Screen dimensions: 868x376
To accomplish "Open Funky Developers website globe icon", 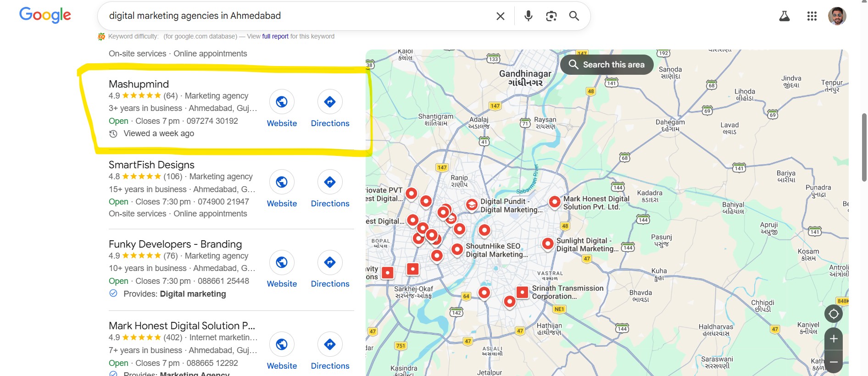I will pos(282,262).
